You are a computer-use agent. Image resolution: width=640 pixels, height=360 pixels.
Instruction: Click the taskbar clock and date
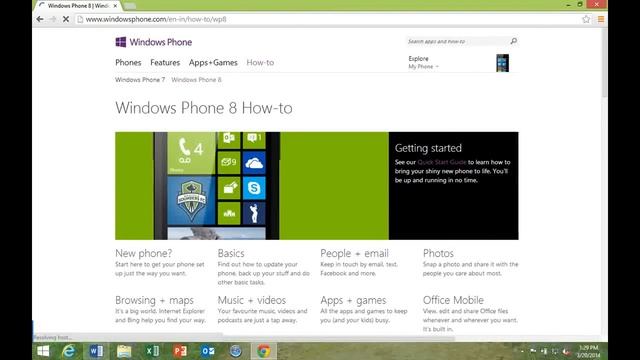589,351
